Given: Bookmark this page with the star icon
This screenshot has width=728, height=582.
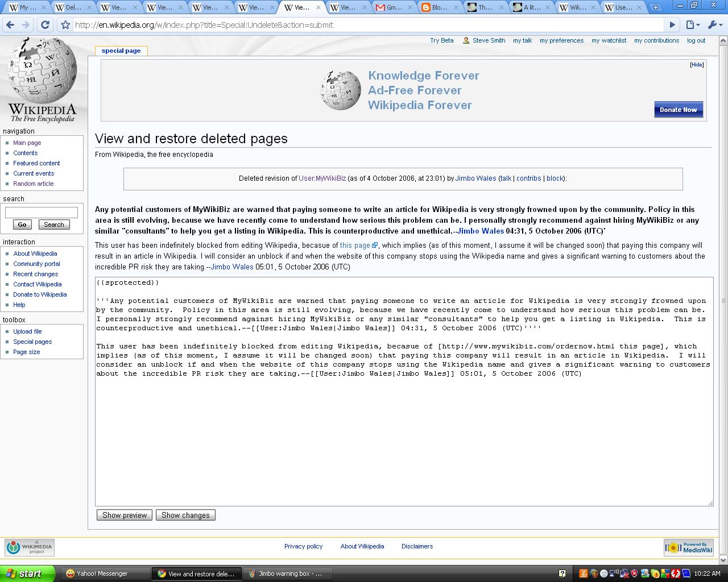Looking at the screenshot, I should pyautogui.click(x=65, y=25).
